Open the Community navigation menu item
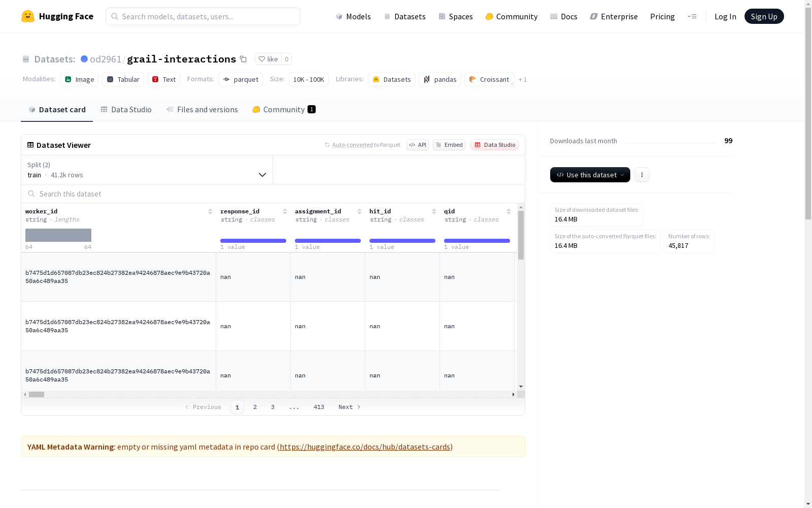Viewport: 812px width, 508px height. click(x=512, y=16)
